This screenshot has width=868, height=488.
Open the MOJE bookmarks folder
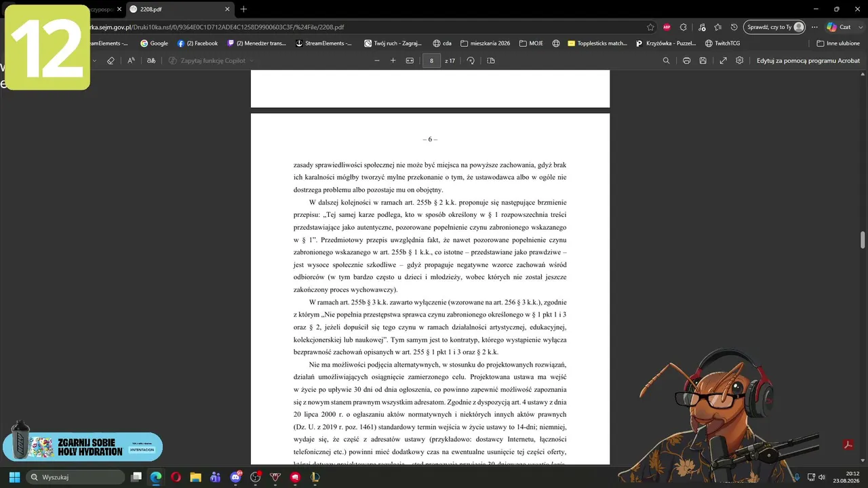pos(532,43)
